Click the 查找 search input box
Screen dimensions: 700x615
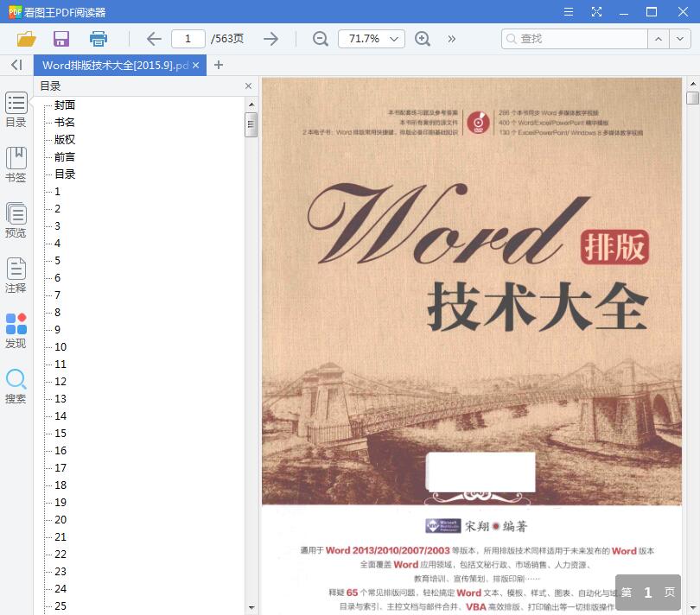[575, 39]
